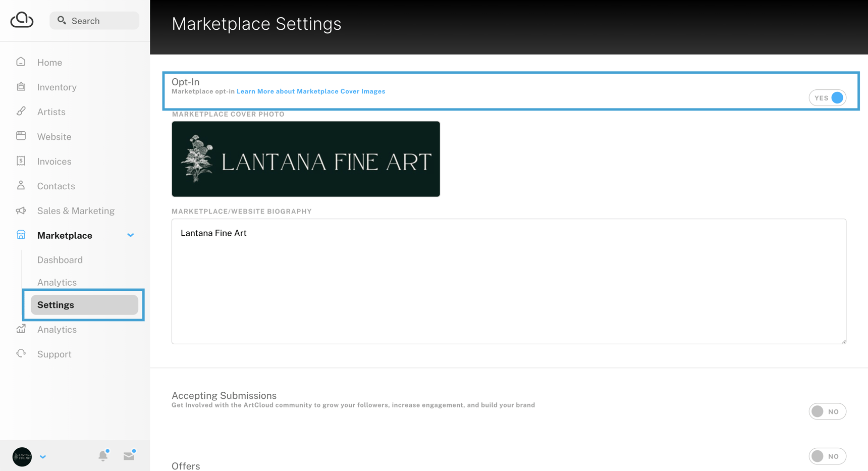Collapse the Marketplace section chevron
Screen dimensions: 868x471
[130, 235]
